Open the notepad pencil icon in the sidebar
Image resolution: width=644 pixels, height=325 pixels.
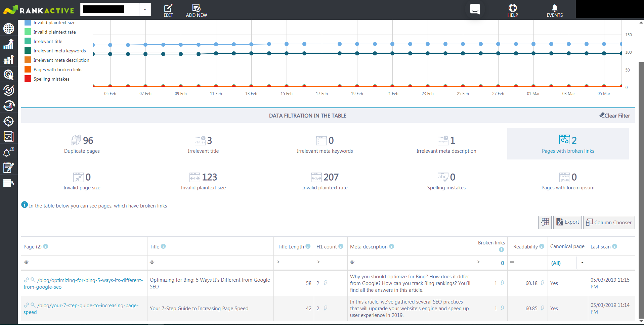(x=9, y=167)
